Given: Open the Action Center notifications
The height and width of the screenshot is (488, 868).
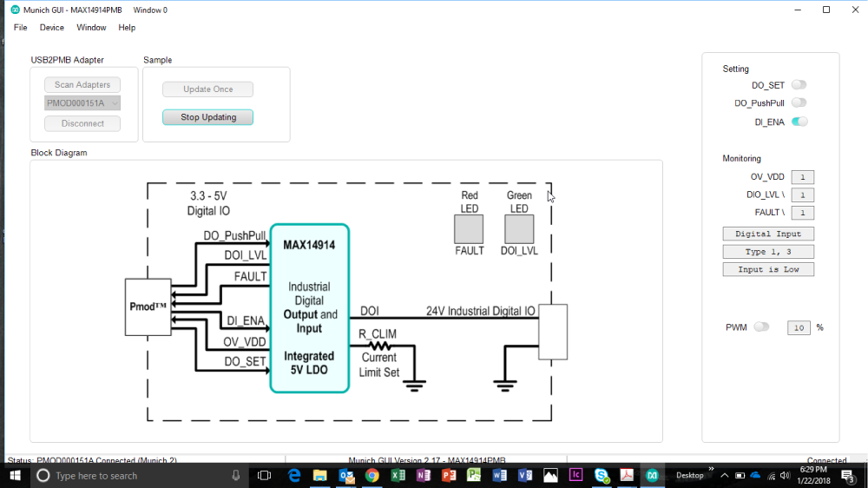Looking at the screenshot, I should point(848,476).
